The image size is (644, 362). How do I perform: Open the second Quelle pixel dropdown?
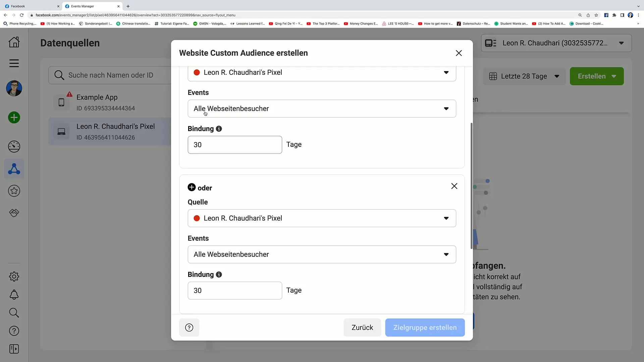322,218
